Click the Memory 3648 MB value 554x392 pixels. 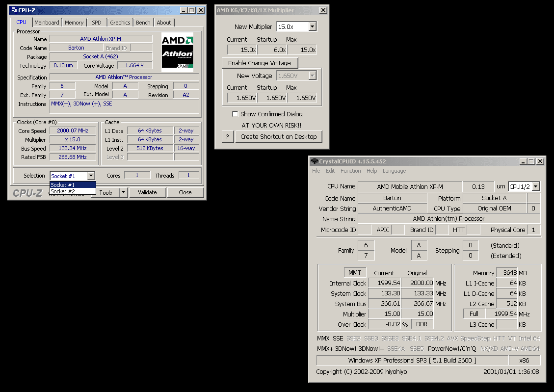click(507, 273)
